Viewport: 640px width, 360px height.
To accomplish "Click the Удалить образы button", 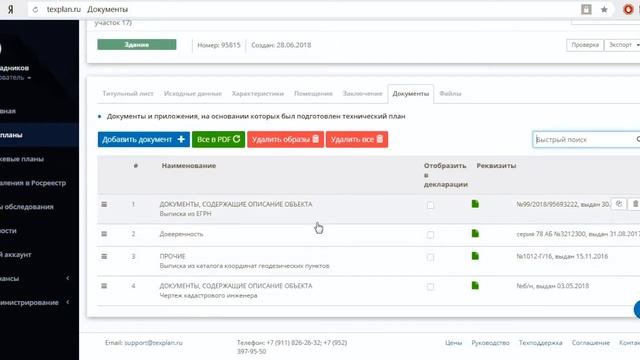I will click(285, 139).
